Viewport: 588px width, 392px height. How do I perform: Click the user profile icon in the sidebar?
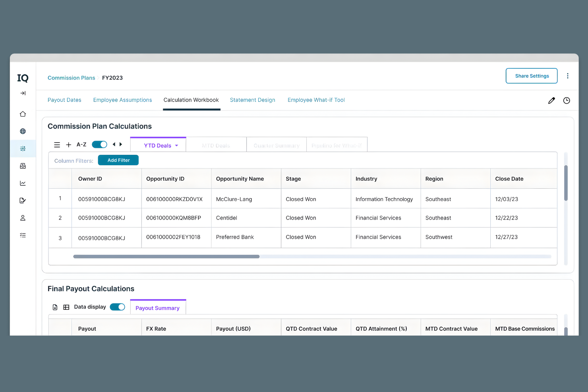click(23, 218)
